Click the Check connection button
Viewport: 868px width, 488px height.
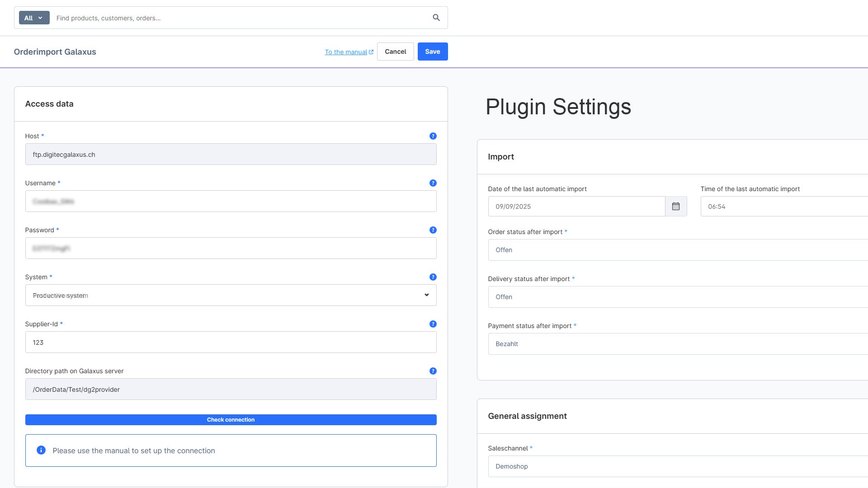pos(231,420)
